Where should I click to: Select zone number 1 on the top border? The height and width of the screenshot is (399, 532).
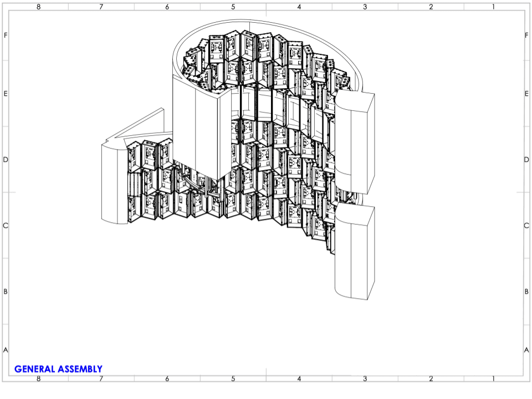[x=493, y=7]
